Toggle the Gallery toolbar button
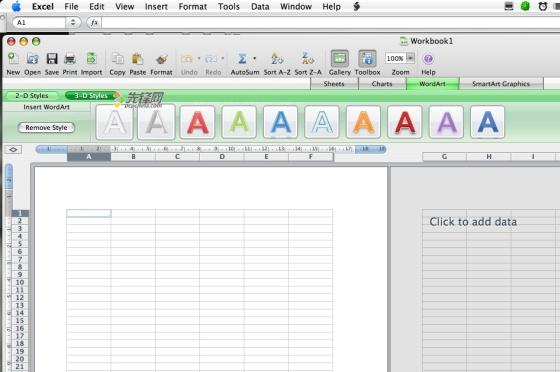This screenshot has height=372, width=560. point(340,59)
